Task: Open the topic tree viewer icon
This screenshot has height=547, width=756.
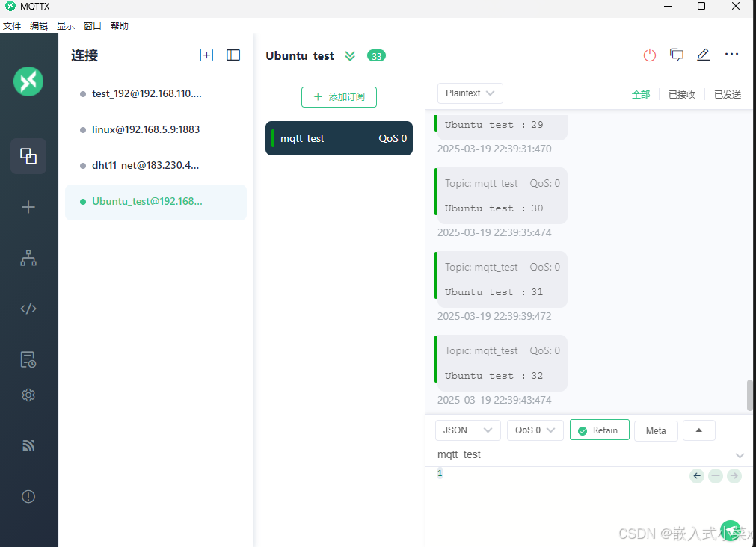Action: click(28, 258)
